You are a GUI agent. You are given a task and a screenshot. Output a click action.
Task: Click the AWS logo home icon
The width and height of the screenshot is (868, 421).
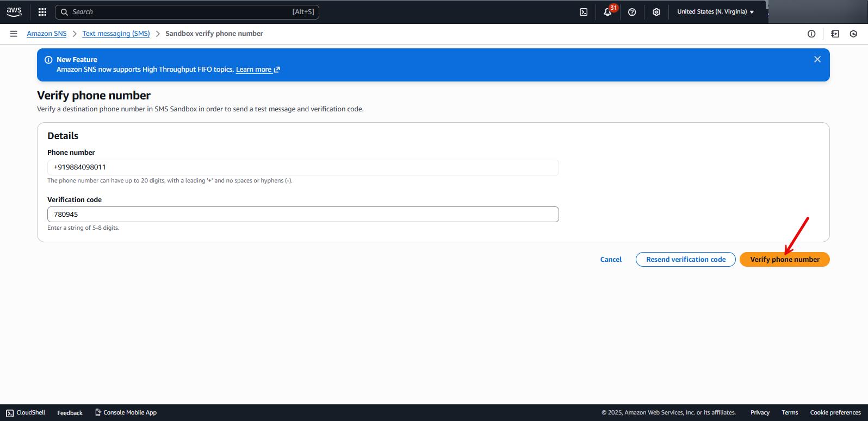(x=14, y=11)
